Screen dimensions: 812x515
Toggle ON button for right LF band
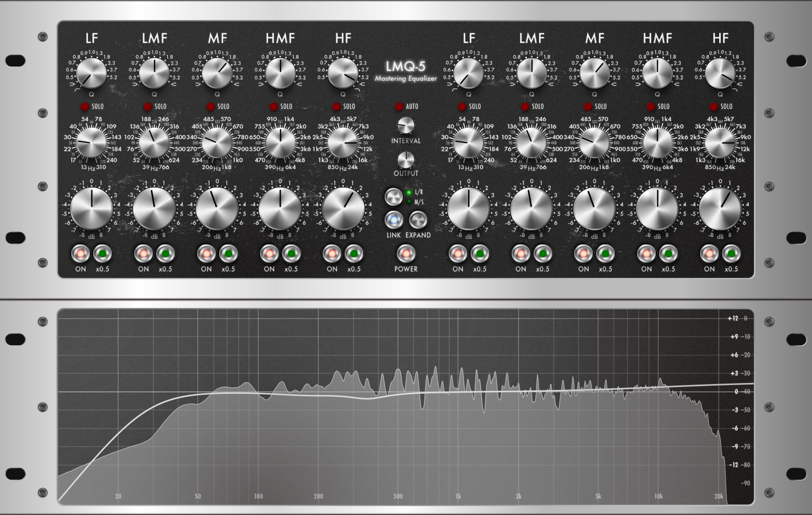(x=458, y=254)
